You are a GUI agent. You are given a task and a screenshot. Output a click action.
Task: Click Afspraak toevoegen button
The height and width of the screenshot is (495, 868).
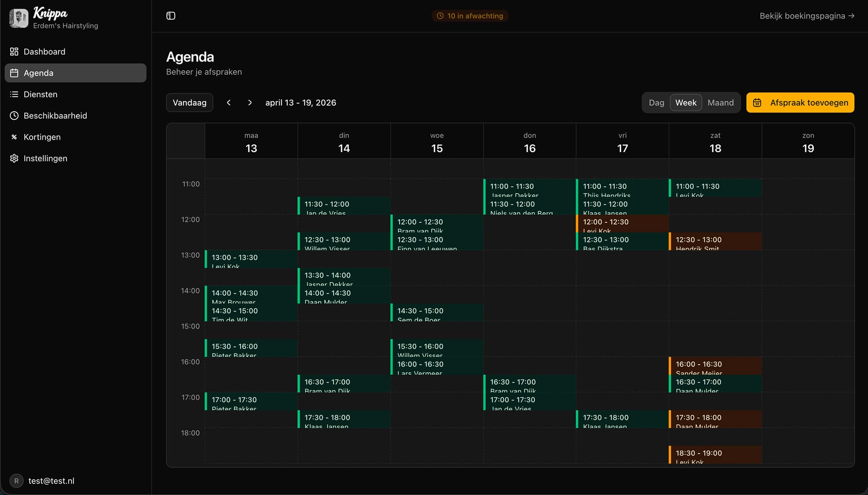(800, 103)
